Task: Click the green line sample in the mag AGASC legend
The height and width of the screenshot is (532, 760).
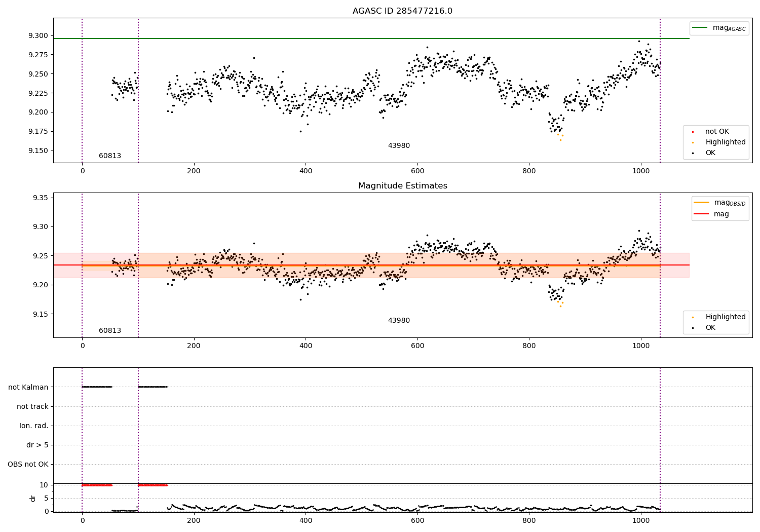Action: click(x=700, y=27)
